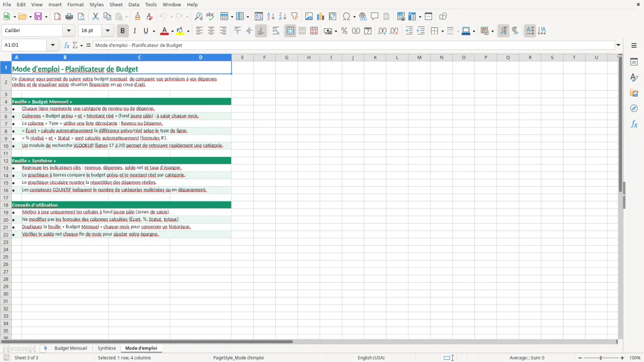This screenshot has width=644, height=362.
Task: Open the underline style dropdown arrow
Action: click(153, 31)
